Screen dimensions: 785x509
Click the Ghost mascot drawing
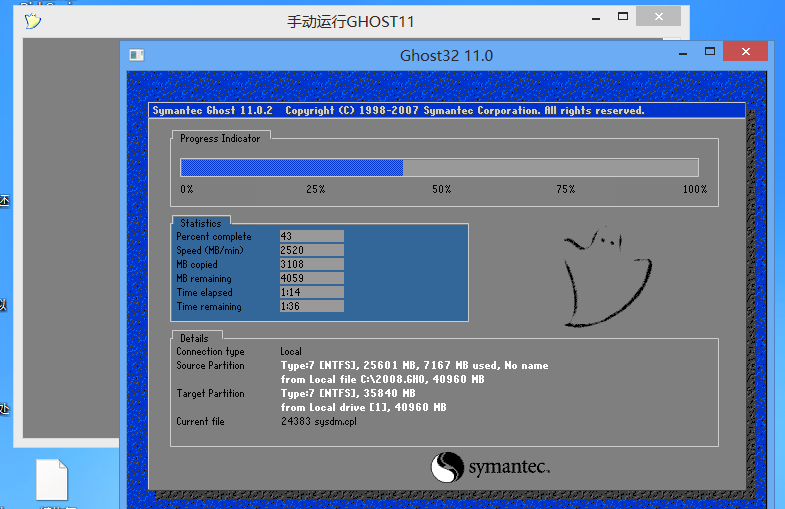click(608, 277)
